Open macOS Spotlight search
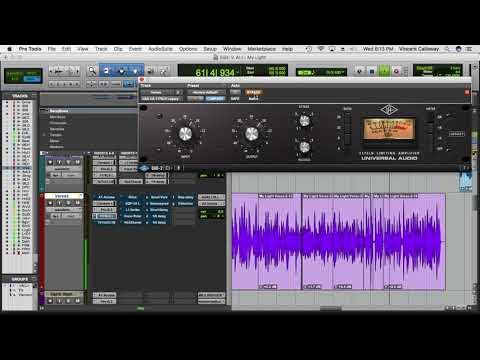The width and height of the screenshot is (480, 360). 447,49
